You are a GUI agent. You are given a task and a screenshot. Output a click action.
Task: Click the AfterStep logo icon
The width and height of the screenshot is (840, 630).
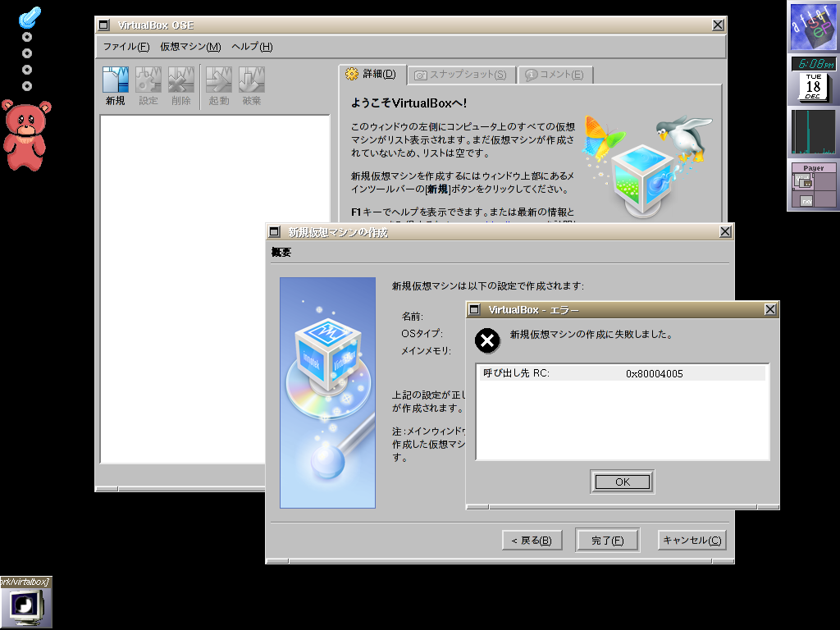click(x=813, y=26)
